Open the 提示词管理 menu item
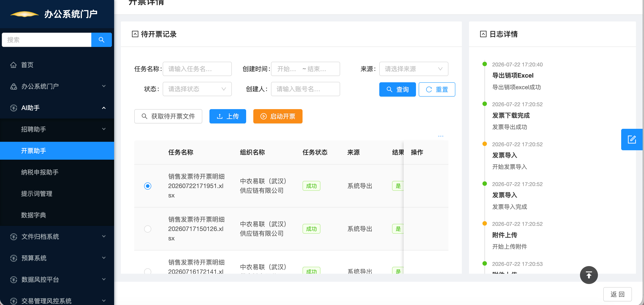The image size is (644, 305). click(57, 194)
